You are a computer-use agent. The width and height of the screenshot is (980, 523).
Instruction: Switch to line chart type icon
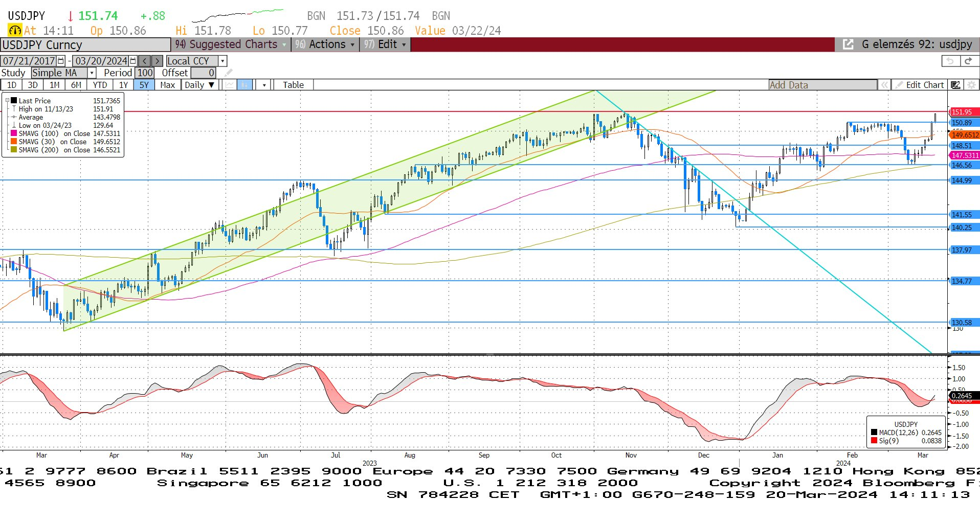(x=230, y=85)
